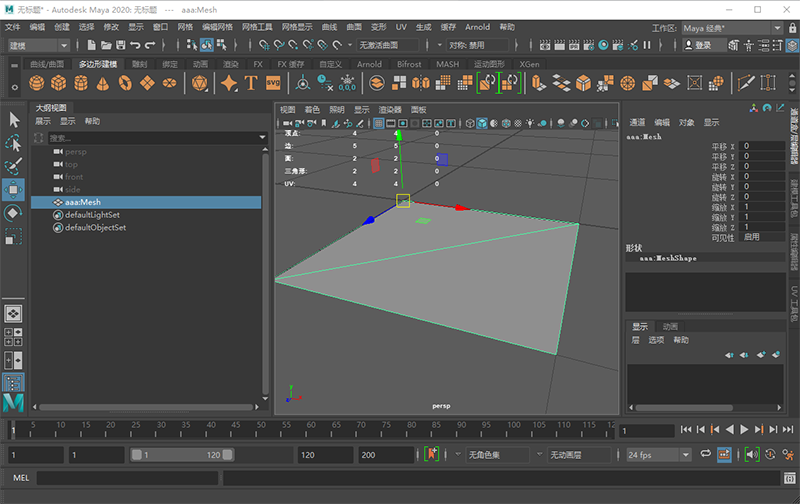
Task: Open the Arnold menu in menu bar
Action: coord(477,27)
